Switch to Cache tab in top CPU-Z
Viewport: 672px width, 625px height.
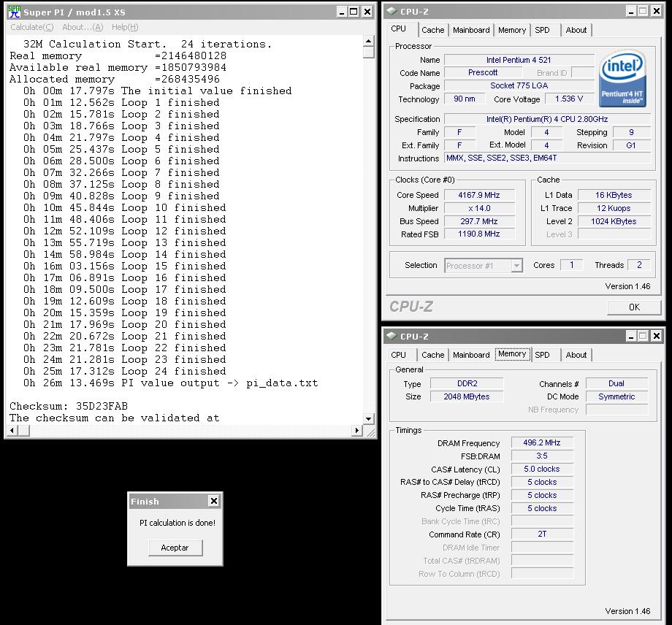[433, 30]
